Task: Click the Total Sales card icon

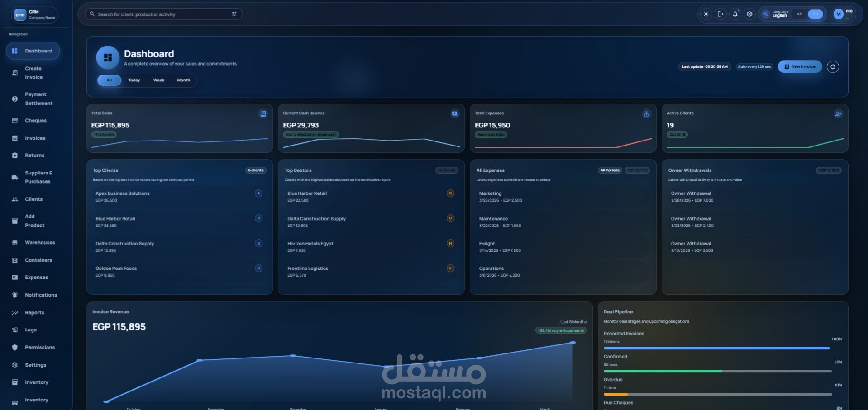Action: point(263,113)
